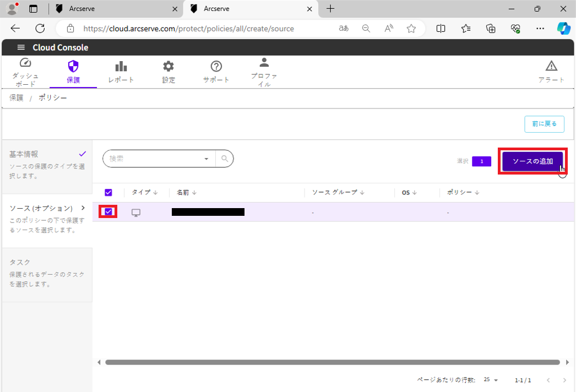Toggle the select-all header checkbox
The image size is (576, 392).
(108, 193)
